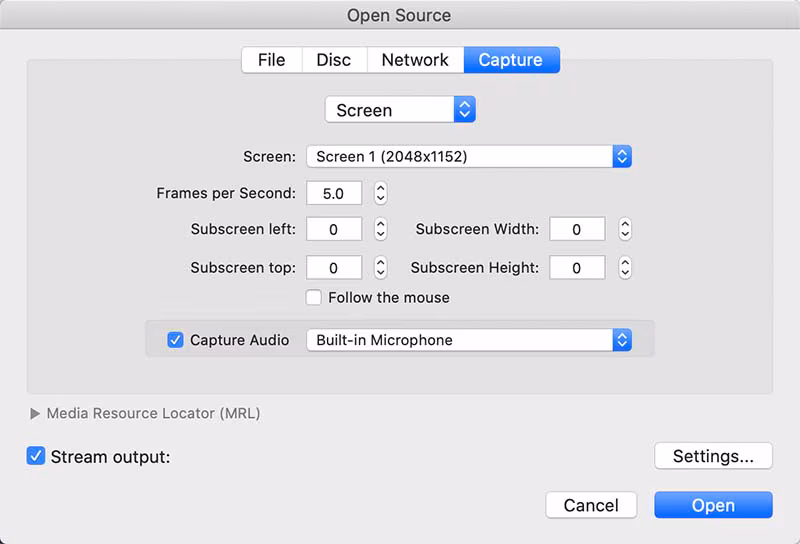800x544 pixels.
Task: Click the Subscreen top stepper arrows
Action: (380, 267)
